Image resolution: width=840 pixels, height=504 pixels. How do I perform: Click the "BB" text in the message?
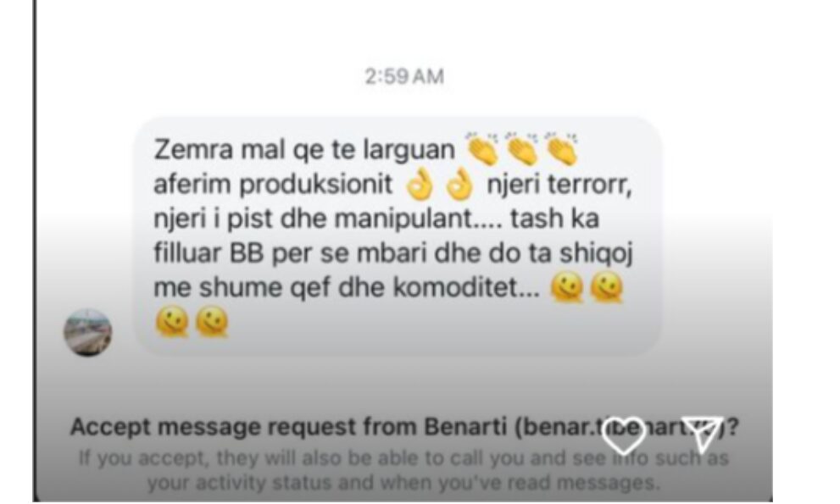[x=247, y=253]
